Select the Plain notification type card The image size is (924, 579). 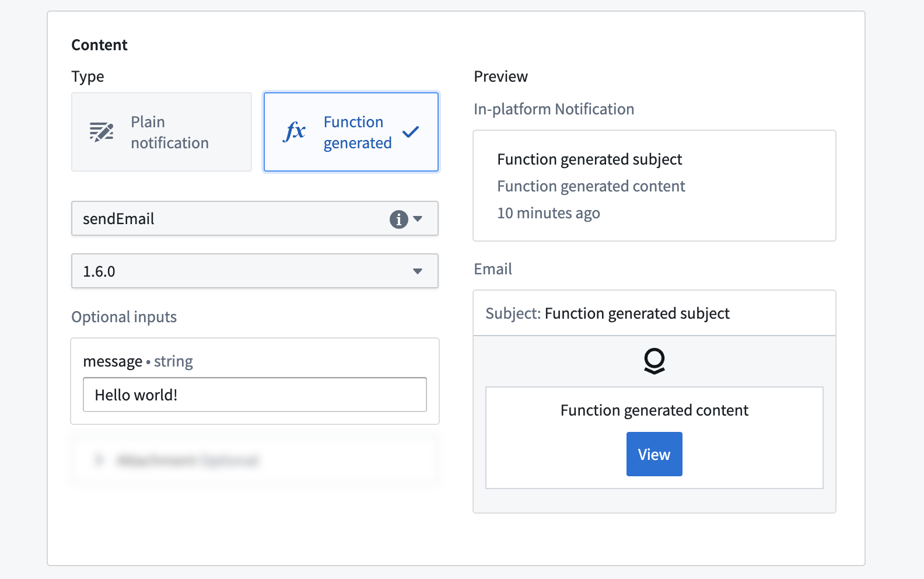point(162,132)
